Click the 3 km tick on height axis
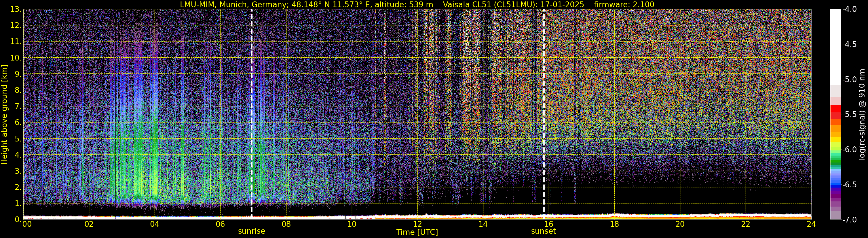 point(18,171)
